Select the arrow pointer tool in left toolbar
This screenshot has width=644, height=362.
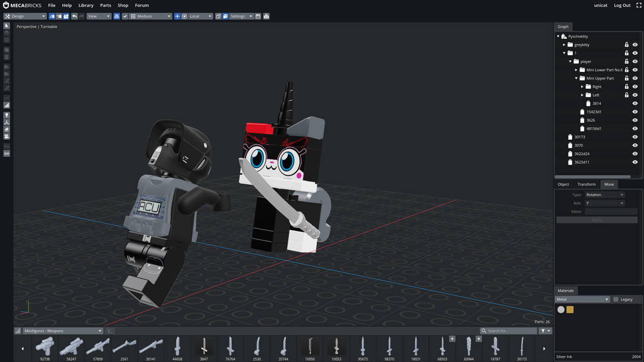[6, 26]
